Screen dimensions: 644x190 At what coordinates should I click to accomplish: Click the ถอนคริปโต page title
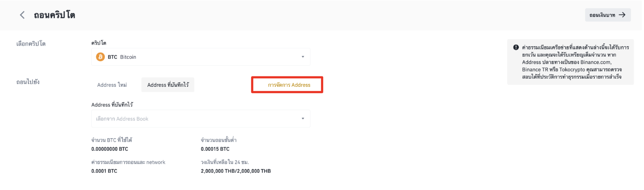55,15
